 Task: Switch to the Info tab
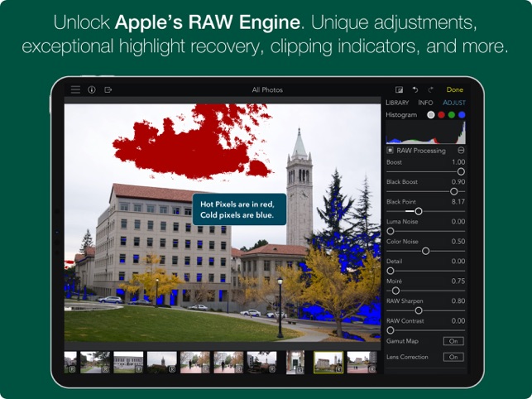coord(425,103)
